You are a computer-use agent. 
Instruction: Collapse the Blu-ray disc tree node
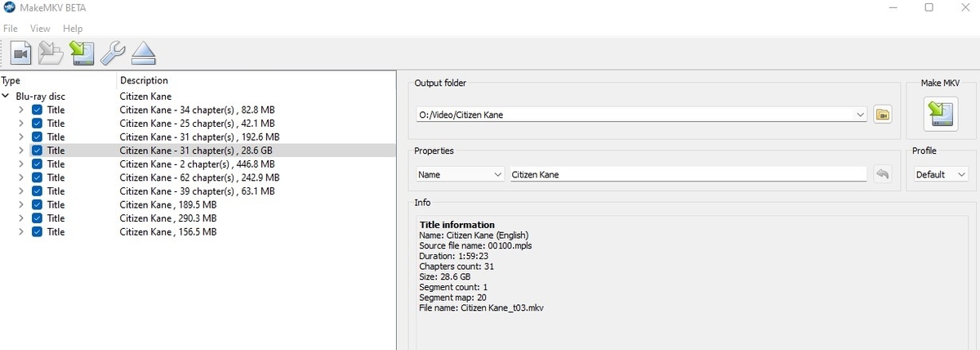(x=7, y=96)
